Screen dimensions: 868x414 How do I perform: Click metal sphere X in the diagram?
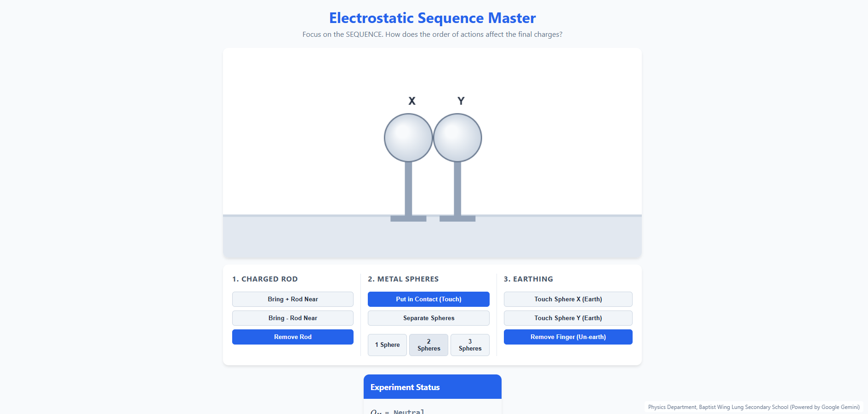(x=408, y=138)
